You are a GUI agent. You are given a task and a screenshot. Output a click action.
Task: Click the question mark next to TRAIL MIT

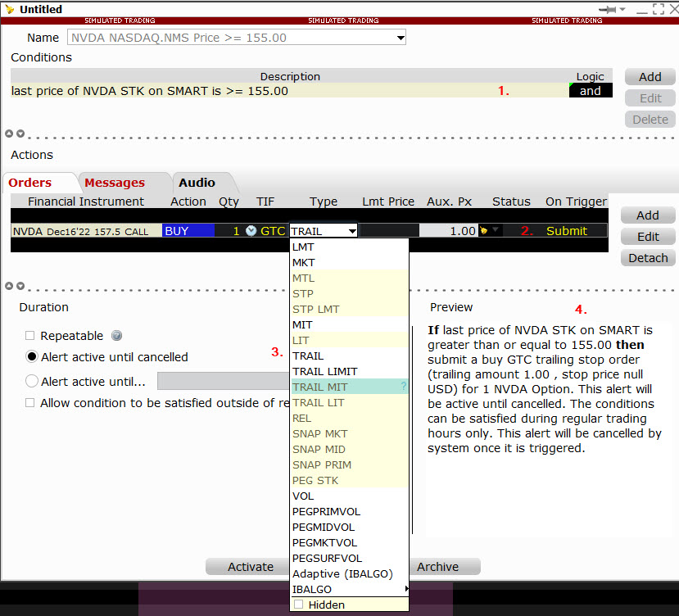403,387
